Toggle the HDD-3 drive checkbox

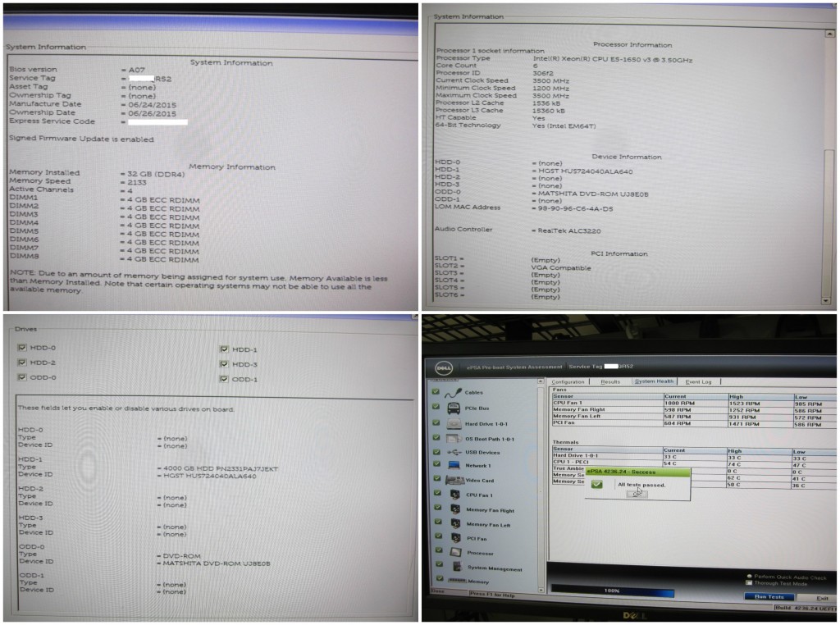coord(224,364)
